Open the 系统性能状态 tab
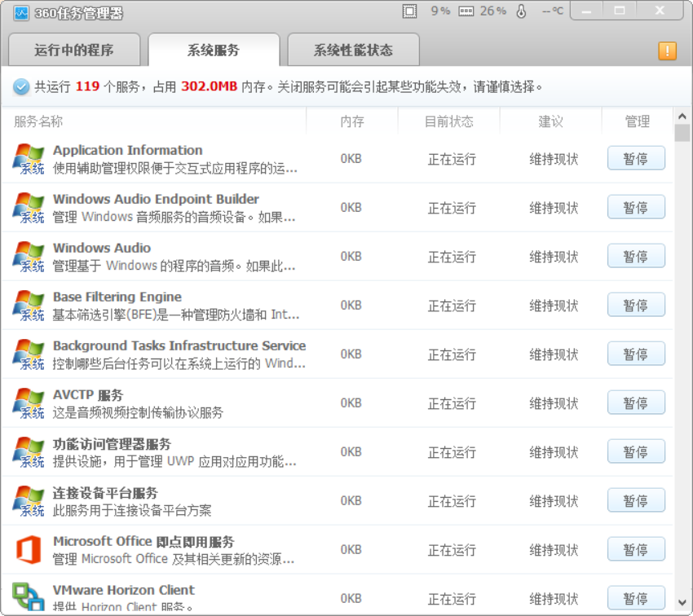Image resolution: width=693 pixels, height=616 pixels. pyautogui.click(x=353, y=51)
